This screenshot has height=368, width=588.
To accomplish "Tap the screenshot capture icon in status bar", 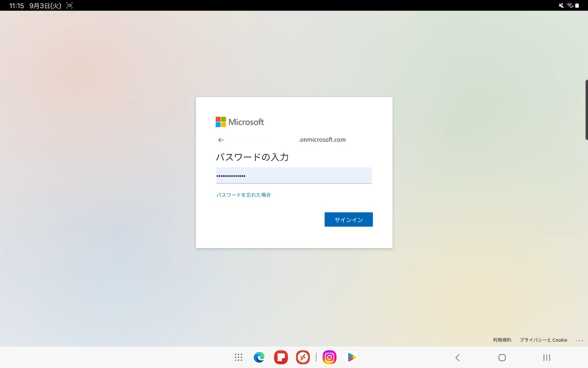I will (69, 5).
